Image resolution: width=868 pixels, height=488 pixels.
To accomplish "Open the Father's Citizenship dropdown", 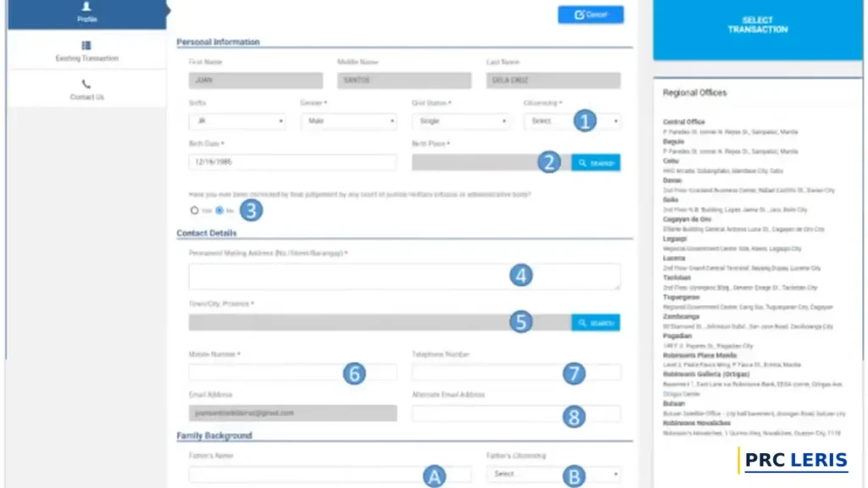I will click(554, 474).
